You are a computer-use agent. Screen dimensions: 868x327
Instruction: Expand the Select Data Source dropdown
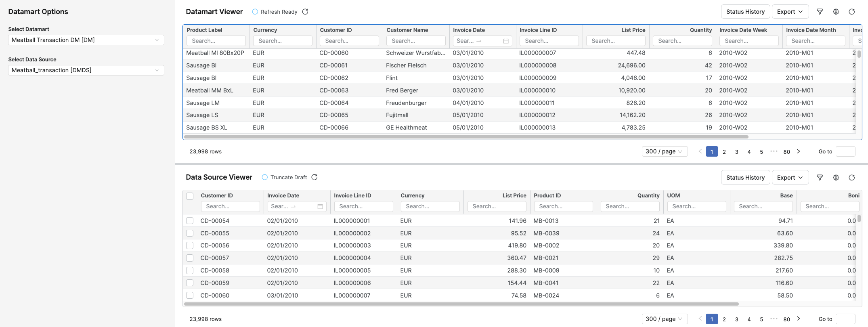tap(86, 70)
